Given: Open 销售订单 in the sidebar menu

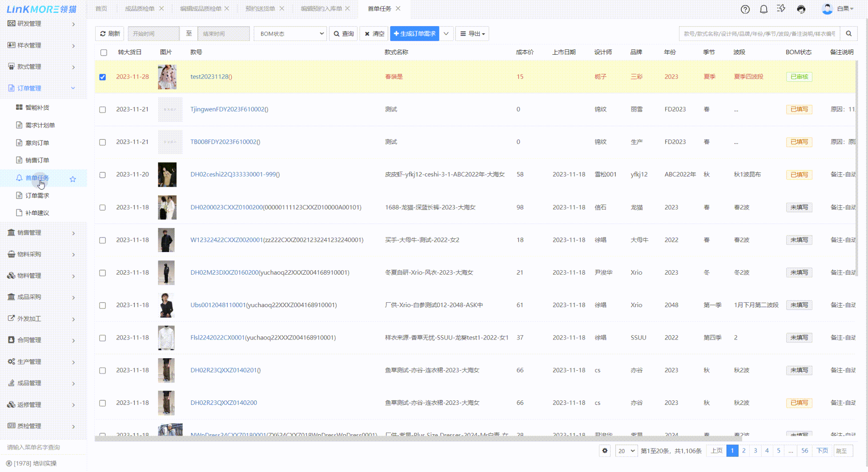Looking at the screenshot, I should pyautogui.click(x=37, y=160).
